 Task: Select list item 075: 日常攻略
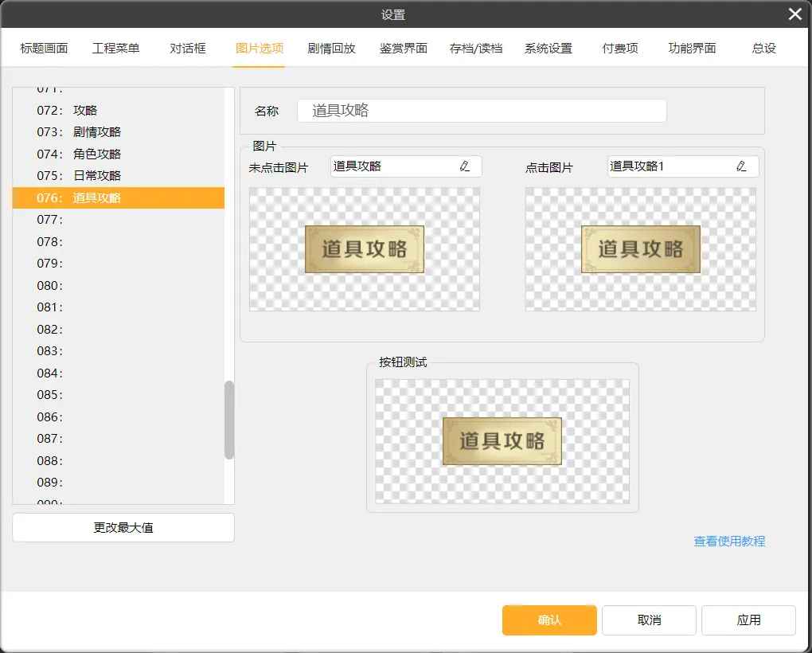[119, 175]
